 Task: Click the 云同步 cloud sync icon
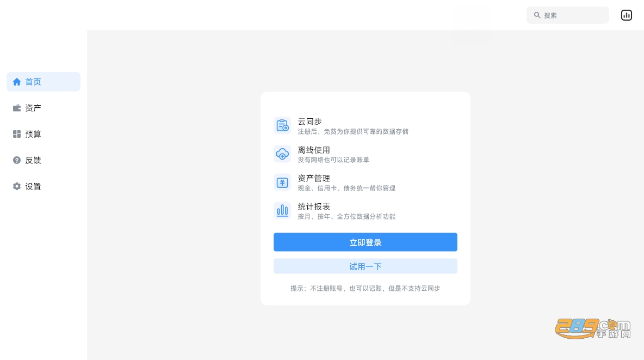[283, 125]
